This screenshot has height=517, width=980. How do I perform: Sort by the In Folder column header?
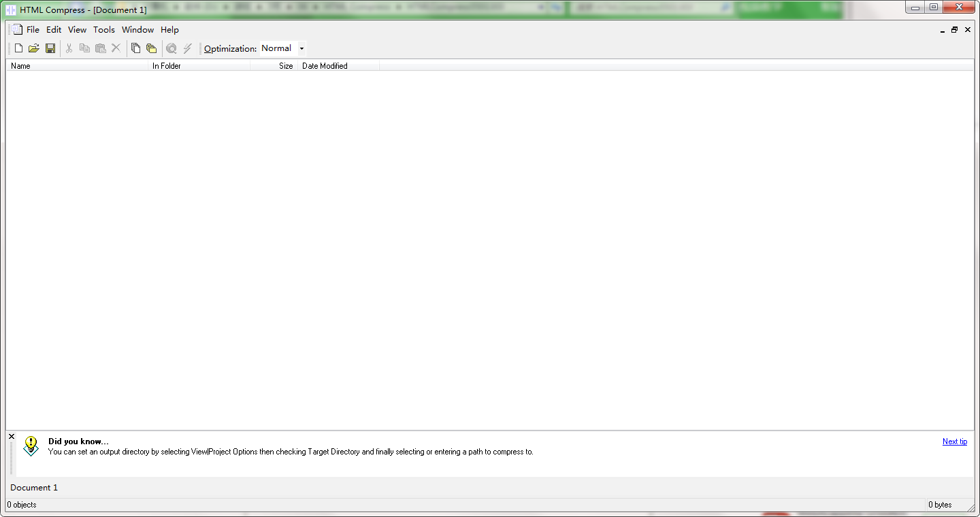tap(199, 66)
